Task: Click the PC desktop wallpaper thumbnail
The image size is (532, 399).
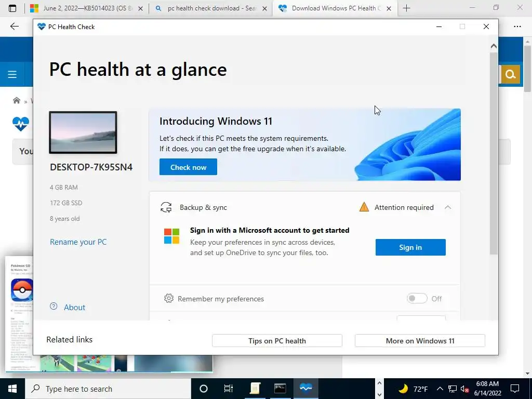Action: pyautogui.click(x=83, y=132)
